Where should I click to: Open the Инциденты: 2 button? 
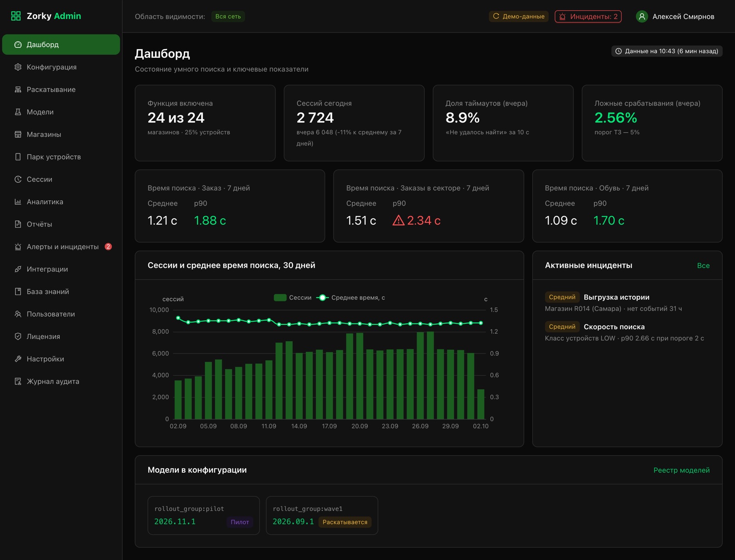[x=588, y=17]
